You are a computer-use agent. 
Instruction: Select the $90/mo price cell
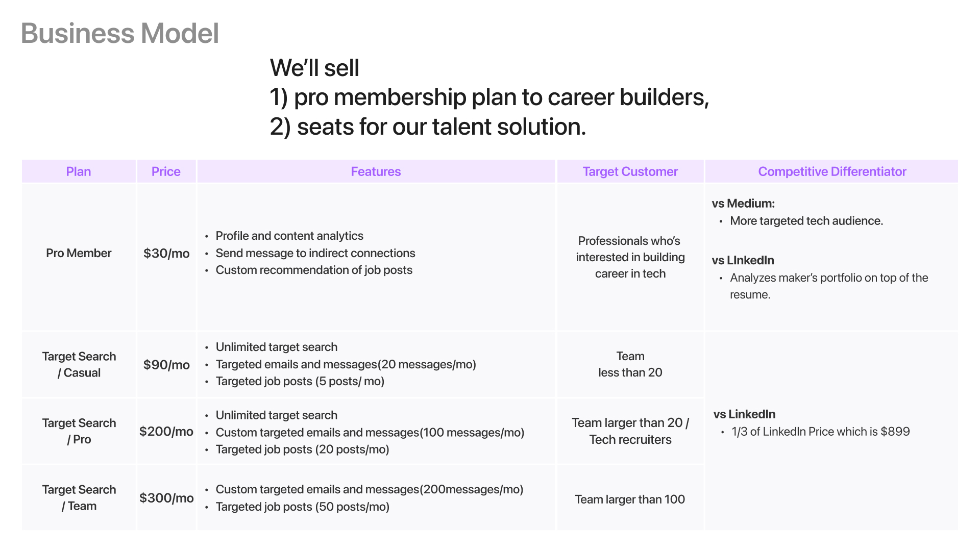point(166,364)
